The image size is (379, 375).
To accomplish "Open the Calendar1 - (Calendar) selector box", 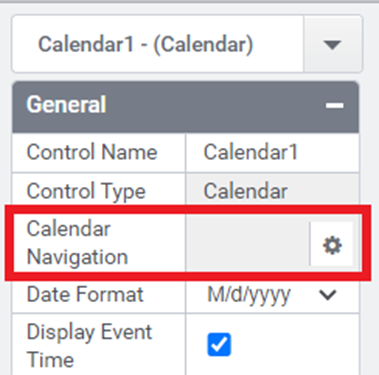I will click(187, 44).
